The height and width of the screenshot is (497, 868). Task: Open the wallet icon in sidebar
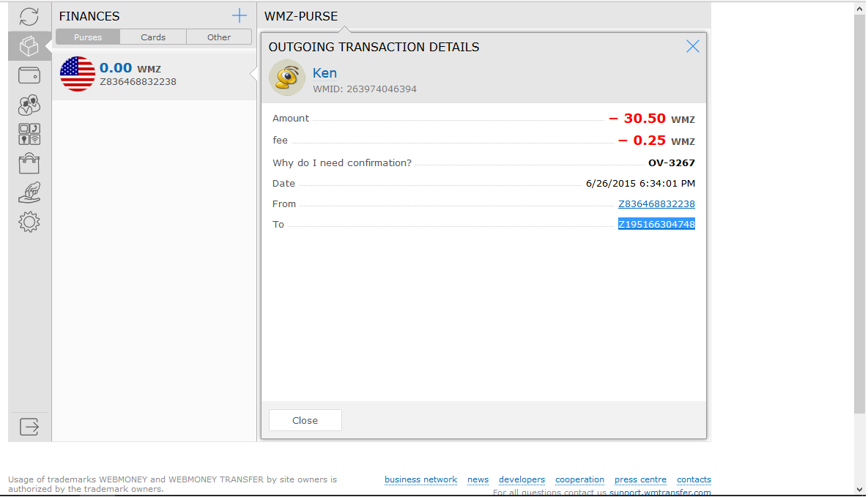click(29, 75)
